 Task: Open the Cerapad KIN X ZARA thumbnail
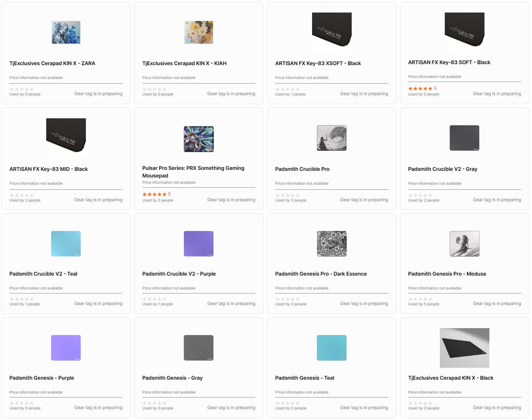[66, 32]
